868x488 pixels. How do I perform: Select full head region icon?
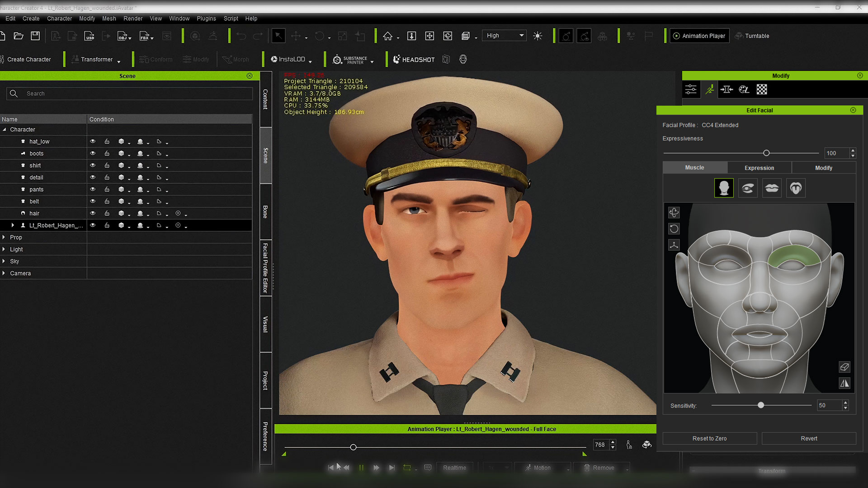pyautogui.click(x=724, y=188)
